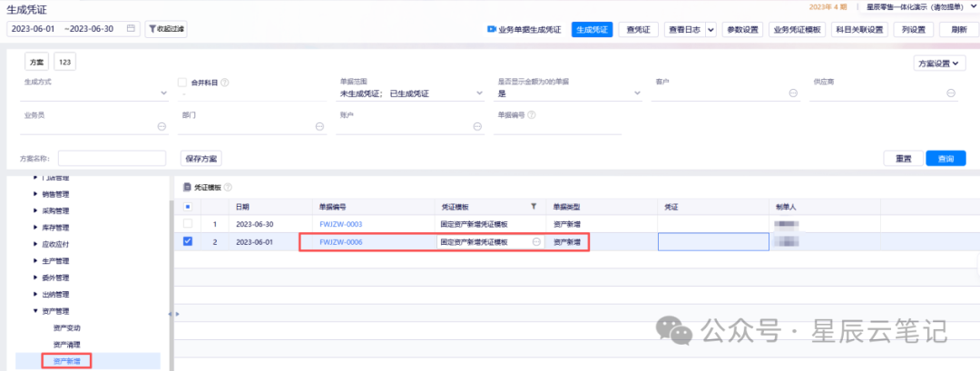The image size is (980, 371).
Task: Click the filter icon in 凭证模板 column header
Action: pos(534,206)
